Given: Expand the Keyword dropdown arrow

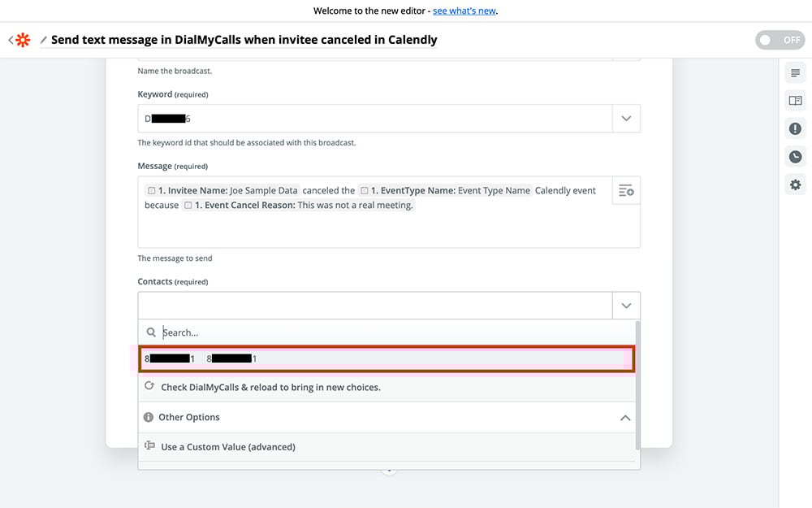Looking at the screenshot, I should (x=626, y=119).
